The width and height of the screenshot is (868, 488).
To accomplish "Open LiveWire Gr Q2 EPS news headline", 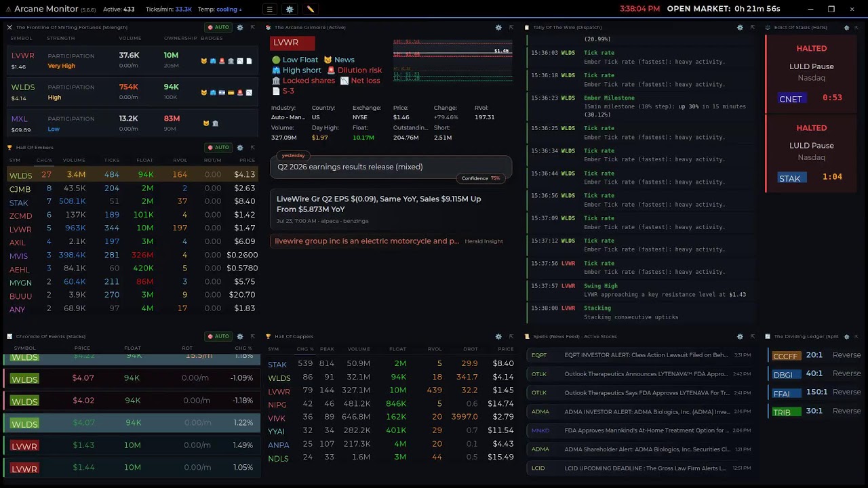I will (391, 209).
